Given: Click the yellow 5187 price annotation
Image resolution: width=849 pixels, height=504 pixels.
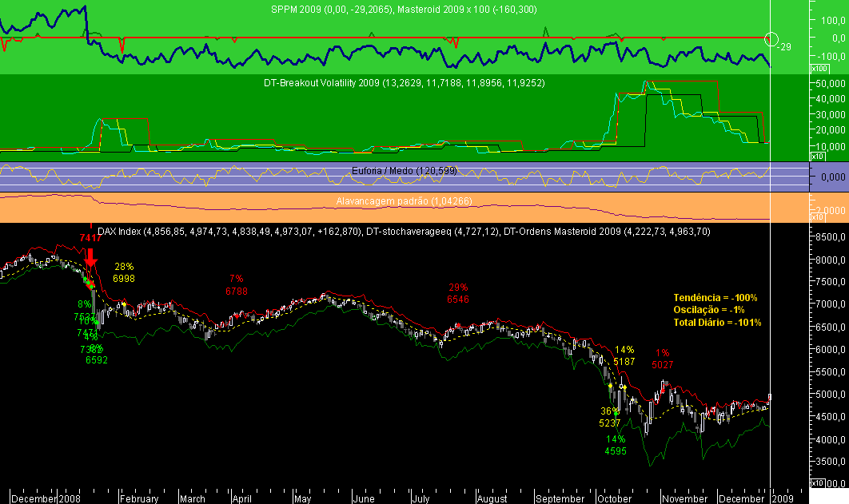Looking at the screenshot, I should pyautogui.click(x=624, y=362).
